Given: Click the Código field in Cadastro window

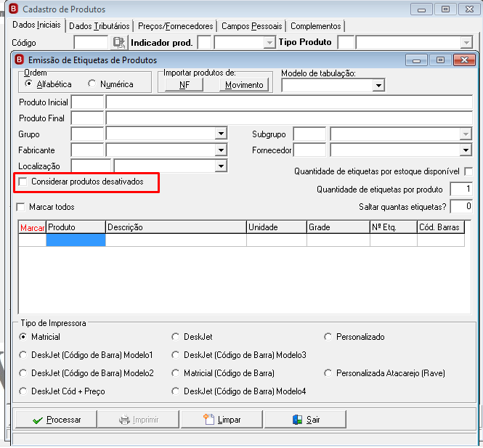Looking at the screenshot, I should [x=91, y=42].
